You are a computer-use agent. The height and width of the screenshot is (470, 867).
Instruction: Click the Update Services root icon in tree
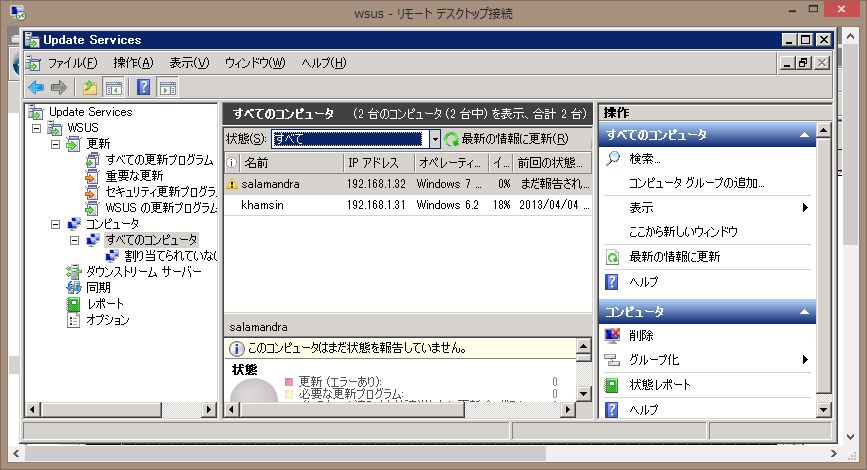36,112
